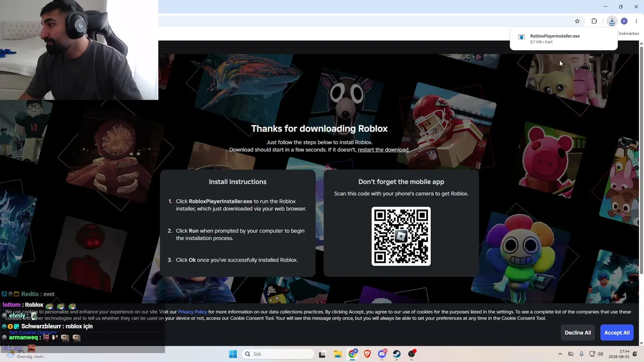
Task: Click instruction step 'Click Run when prompted'
Action: pos(240,234)
